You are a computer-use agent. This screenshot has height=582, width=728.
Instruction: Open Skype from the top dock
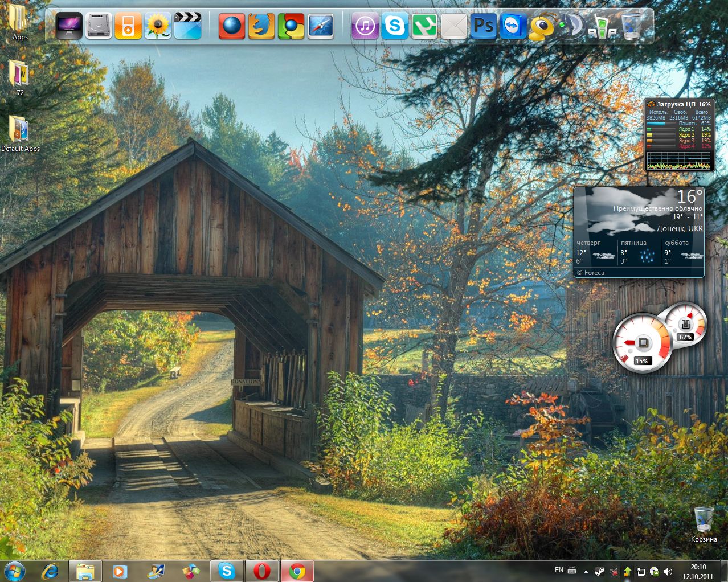[x=395, y=26]
